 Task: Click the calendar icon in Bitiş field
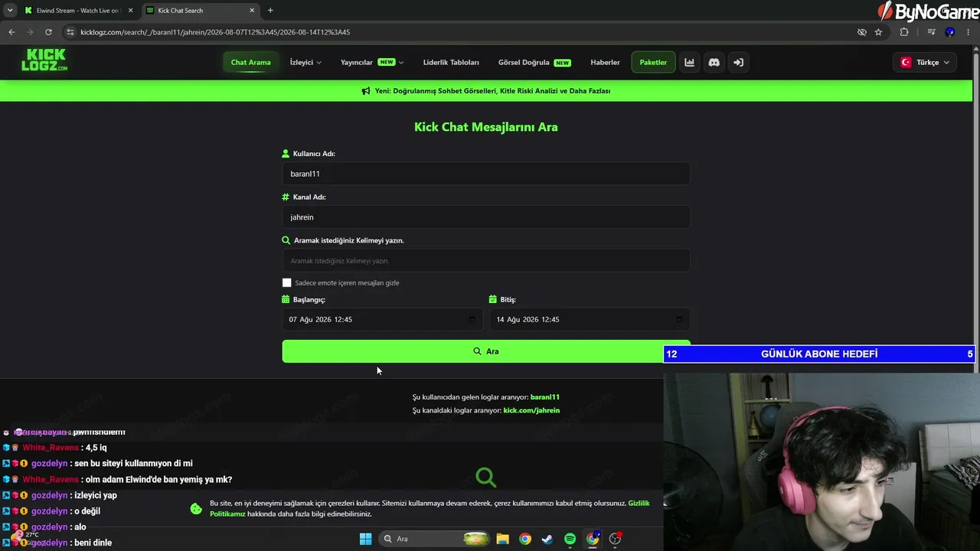click(678, 319)
